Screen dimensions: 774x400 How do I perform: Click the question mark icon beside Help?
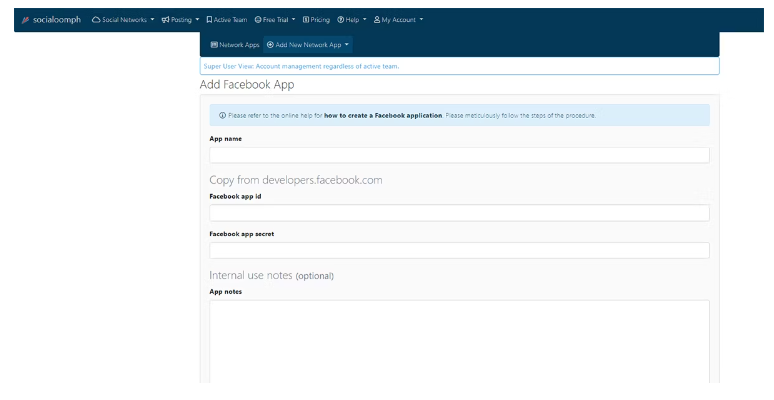(341, 20)
